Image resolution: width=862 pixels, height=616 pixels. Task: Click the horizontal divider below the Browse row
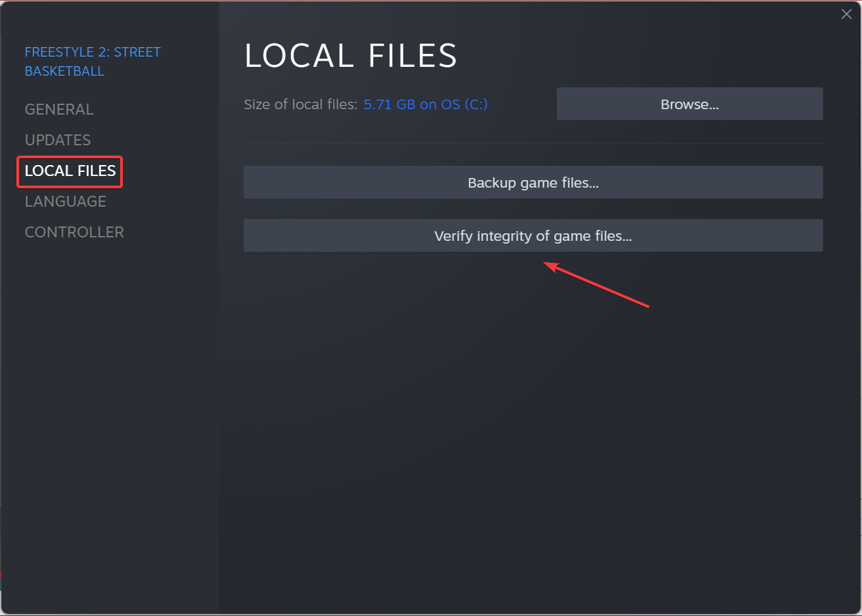click(533, 143)
